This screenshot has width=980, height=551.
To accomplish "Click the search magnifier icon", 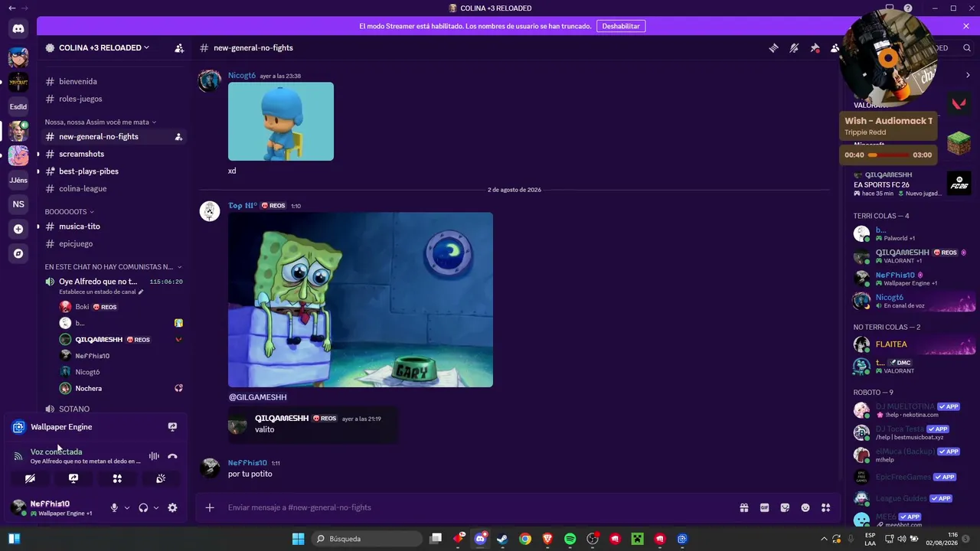I will coord(967,47).
